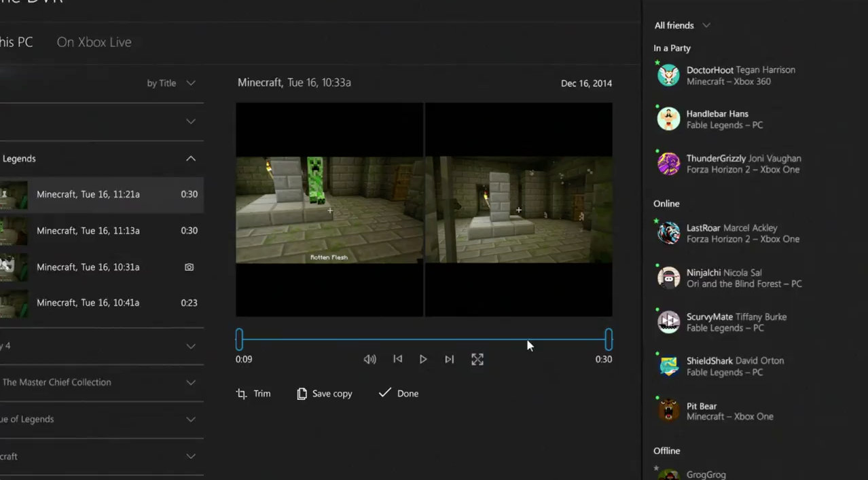Screen dimensions: 868x480
Task: Click the 'Online' section heading
Action: coord(666,204)
